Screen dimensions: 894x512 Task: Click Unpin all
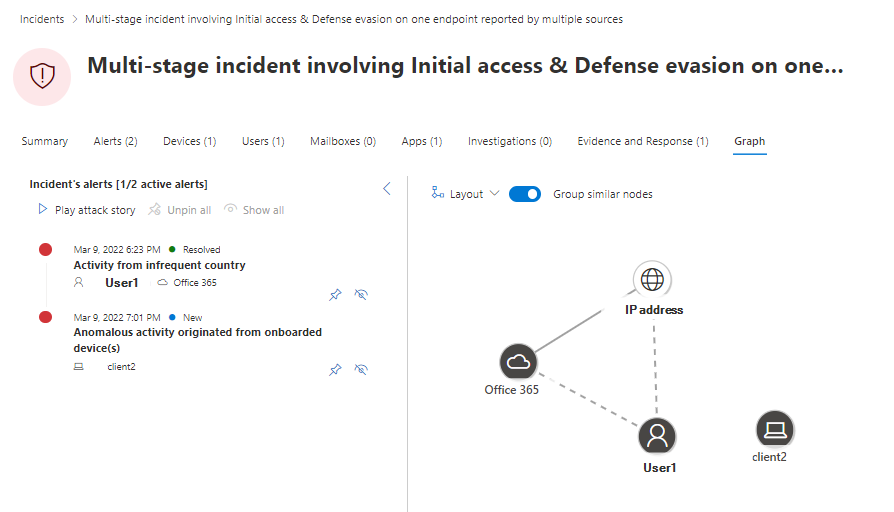click(180, 210)
